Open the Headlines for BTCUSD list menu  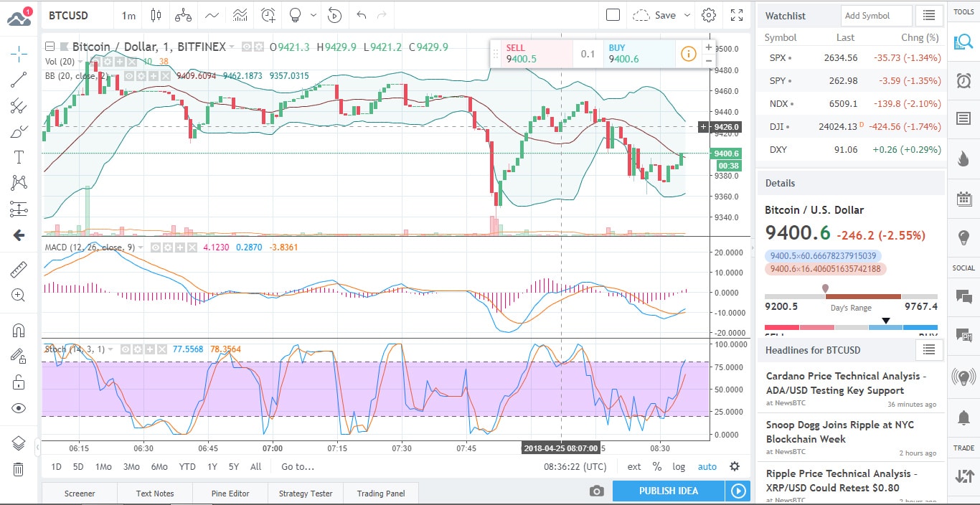(x=929, y=349)
